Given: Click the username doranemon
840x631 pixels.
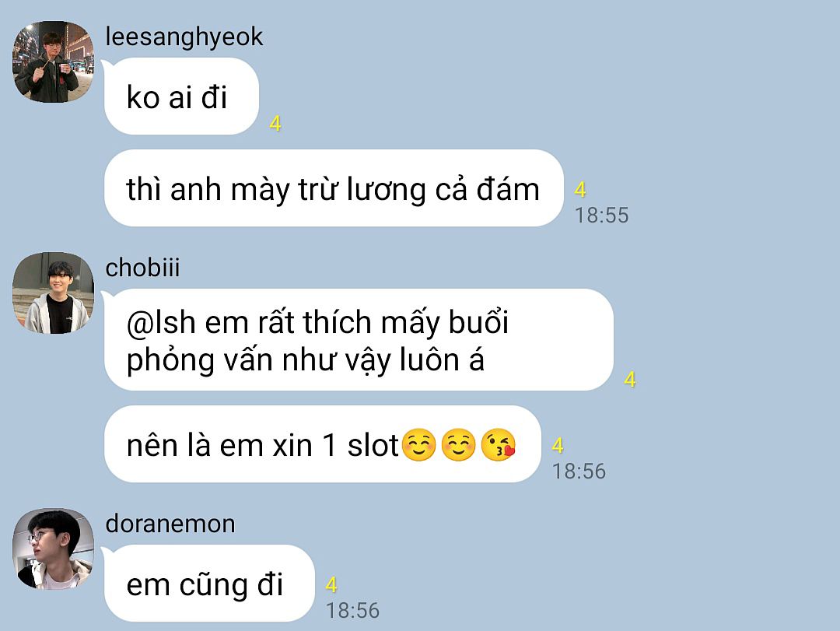Looking at the screenshot, I should click(170, 524).
